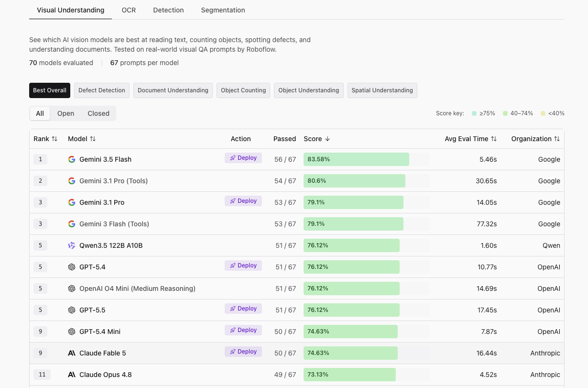Filter to Open models only
The width and height of the screenshot is (588, 388).
tap(65, 113)
